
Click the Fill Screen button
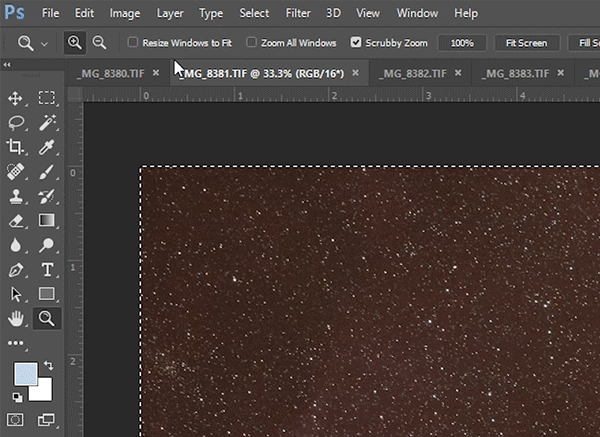[584, 43]
